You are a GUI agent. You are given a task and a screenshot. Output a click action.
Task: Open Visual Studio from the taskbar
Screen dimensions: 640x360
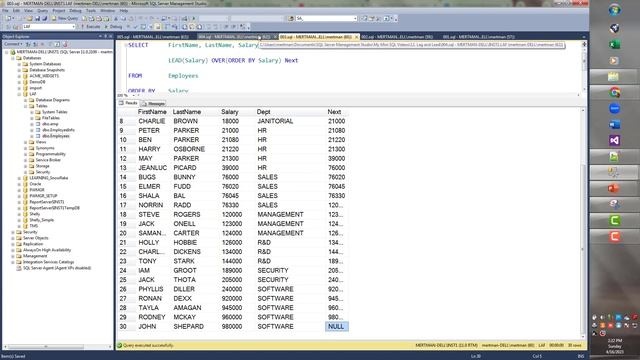pyautogui.click(x=614, y=140)
